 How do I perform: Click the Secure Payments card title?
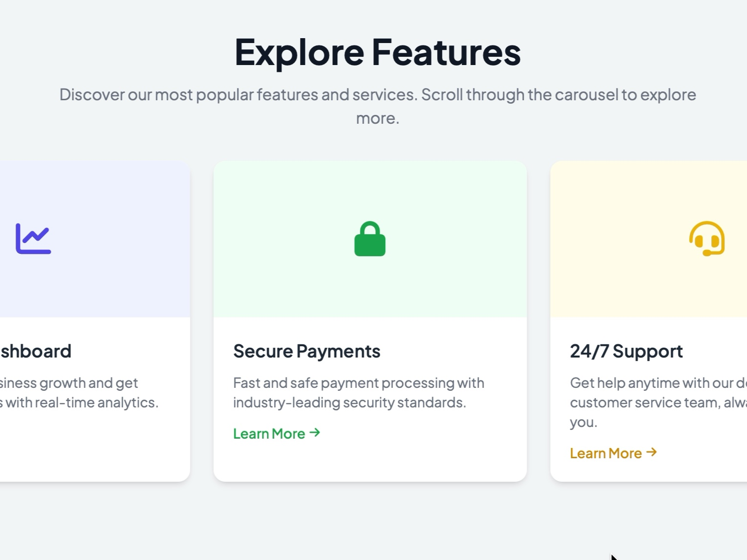click(x=307, y=351)
